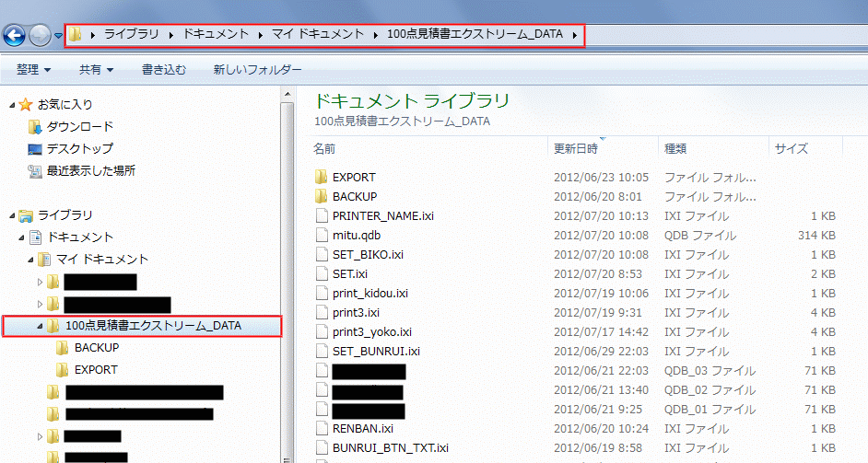The width and height of the screenshot is (868, 463).
Task: Click the 100点見積書エクストリーム_DATA folder icon in tree
Action: pos(53,326)
